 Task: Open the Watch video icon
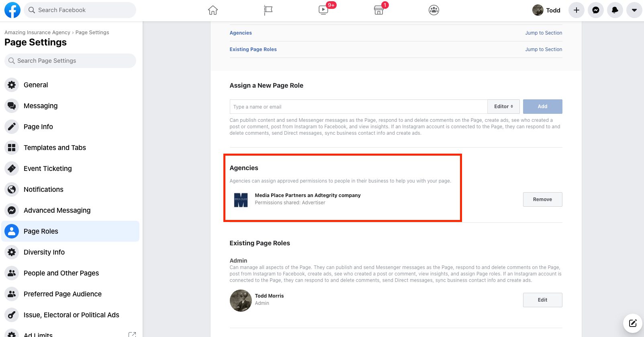coord(323,10)
